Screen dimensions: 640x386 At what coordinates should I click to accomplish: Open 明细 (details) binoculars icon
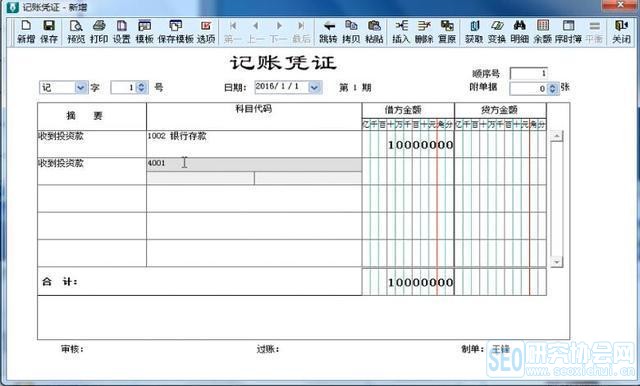point(520,31)
